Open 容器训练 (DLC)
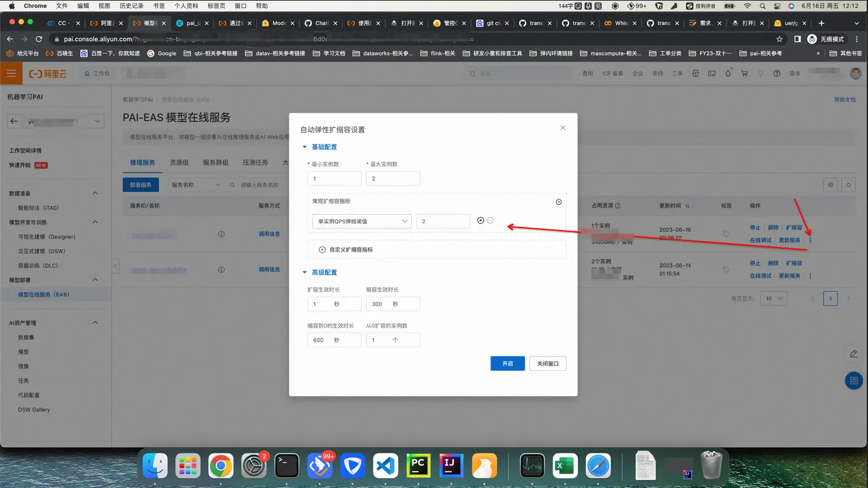The height and width of the screenshot is (488, 868). coord(38,265)
